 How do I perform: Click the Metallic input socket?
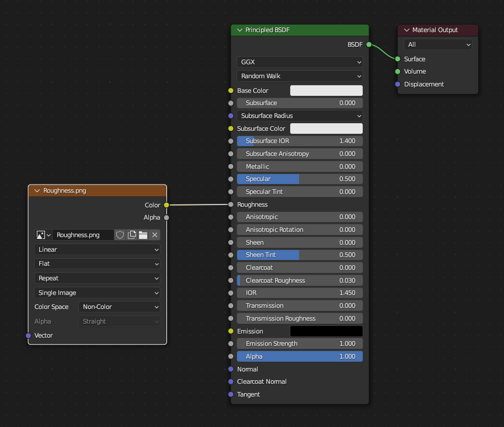[x=231, y=166]
